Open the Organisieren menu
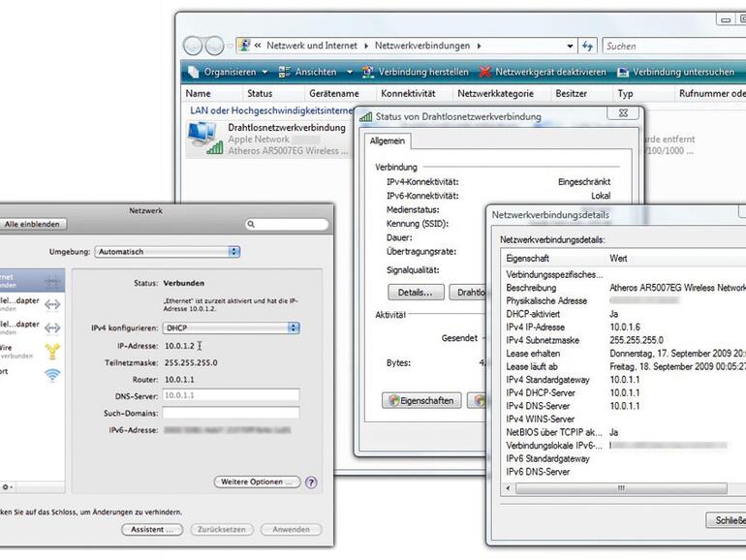The image size is (746, 560). point(228,72)
